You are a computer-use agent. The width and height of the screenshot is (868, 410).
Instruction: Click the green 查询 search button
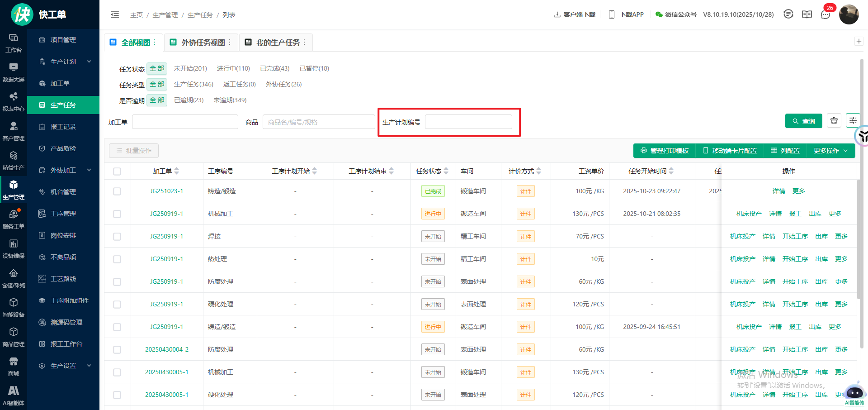(x=803, y=121)
